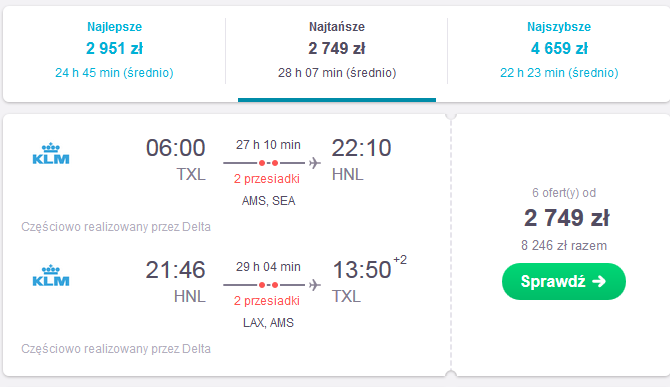Select the Najtańsze sorting tab
The height and width of the screenshot is (387, 670).
click(x=337, y=50)
